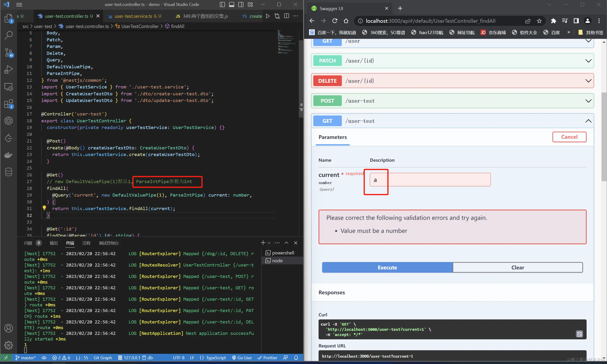The height and width of the screenshot is (364, 607).
Task: Open the Search view in activity bar
Action: click(x=9, y=35)
